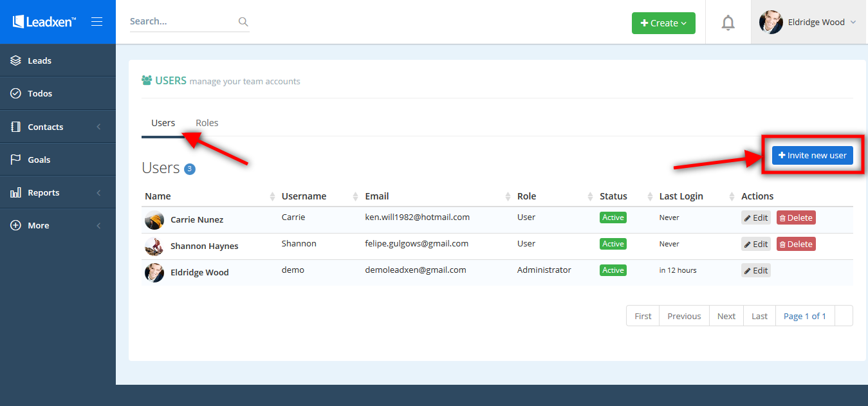Screen dimensions: 868x406
Task: Click the Contacts address book icon
Action: tap(16, 127)
